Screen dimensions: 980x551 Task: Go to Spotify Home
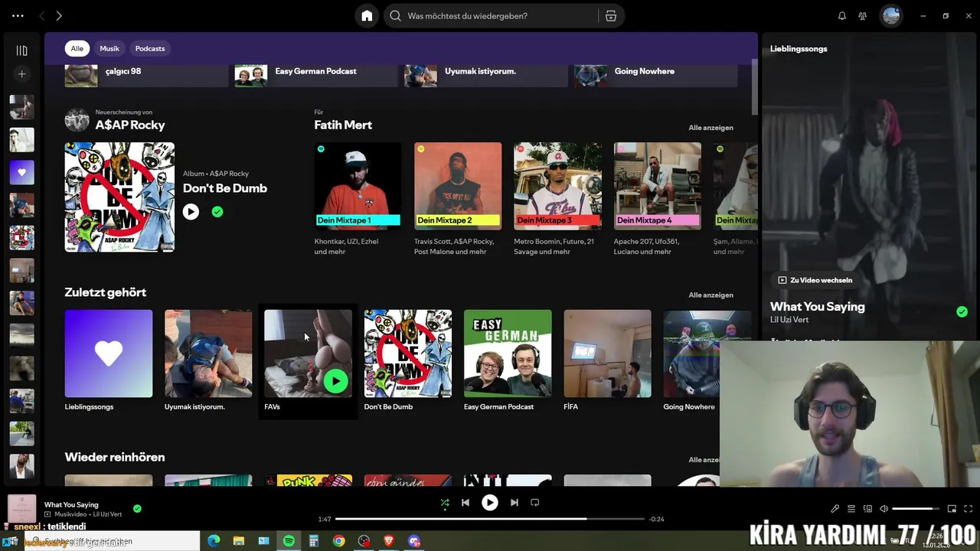pyautogui.click(x=367, y=15)
